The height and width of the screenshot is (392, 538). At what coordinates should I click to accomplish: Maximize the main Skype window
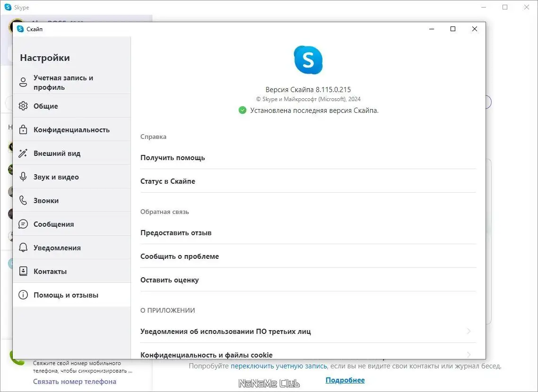(x=505, y=7)
